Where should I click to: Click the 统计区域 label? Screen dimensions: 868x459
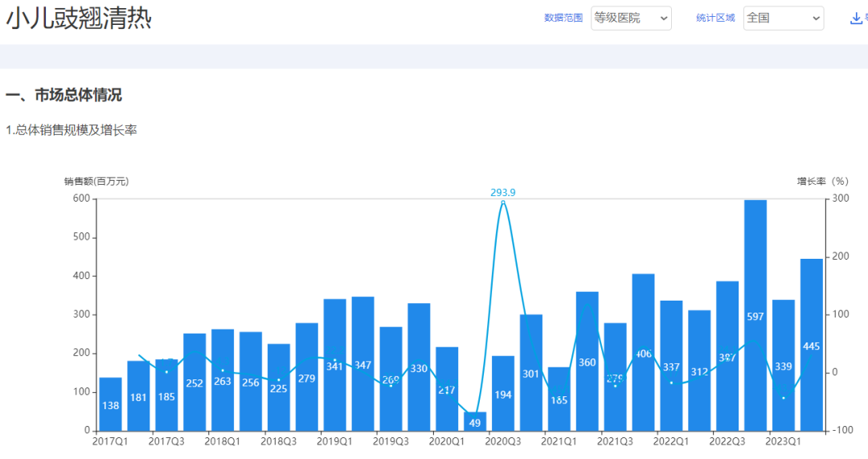point(715,18)
